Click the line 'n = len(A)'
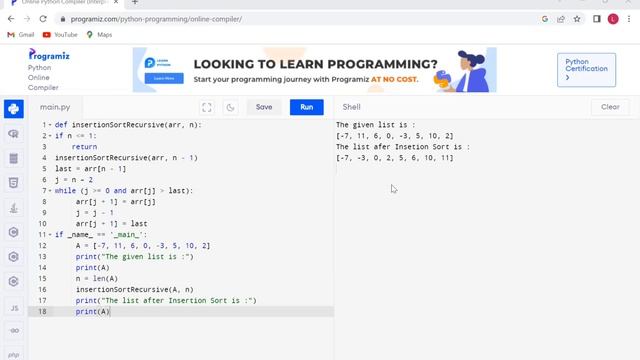This screenshot has height=360, width=640. (97, 279)
